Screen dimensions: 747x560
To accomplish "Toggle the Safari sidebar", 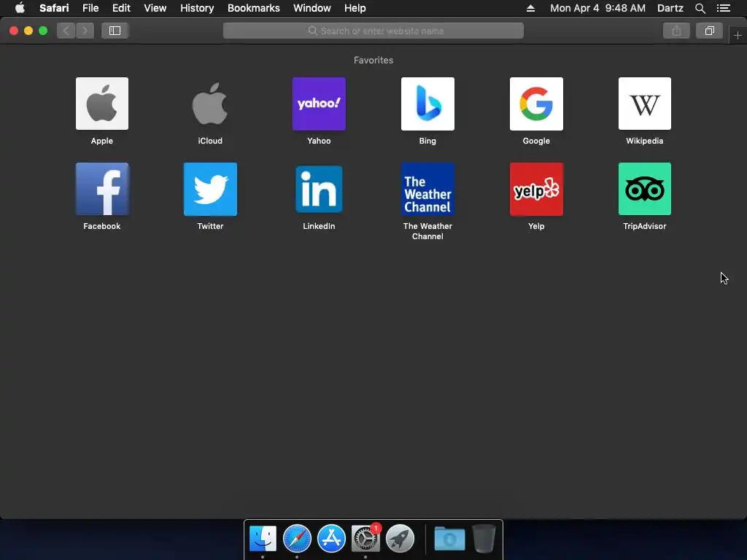I will tap(115, 31).
